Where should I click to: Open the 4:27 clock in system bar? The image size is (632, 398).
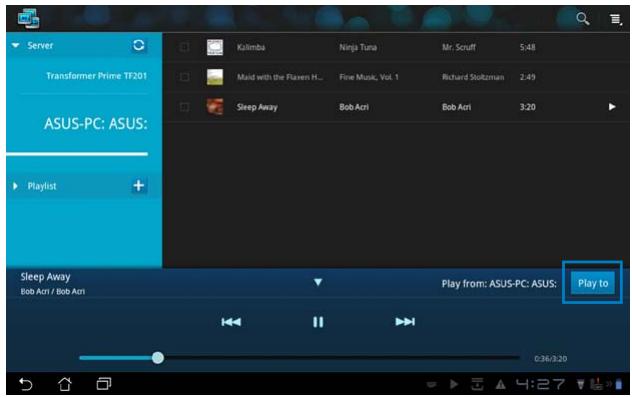540,384
